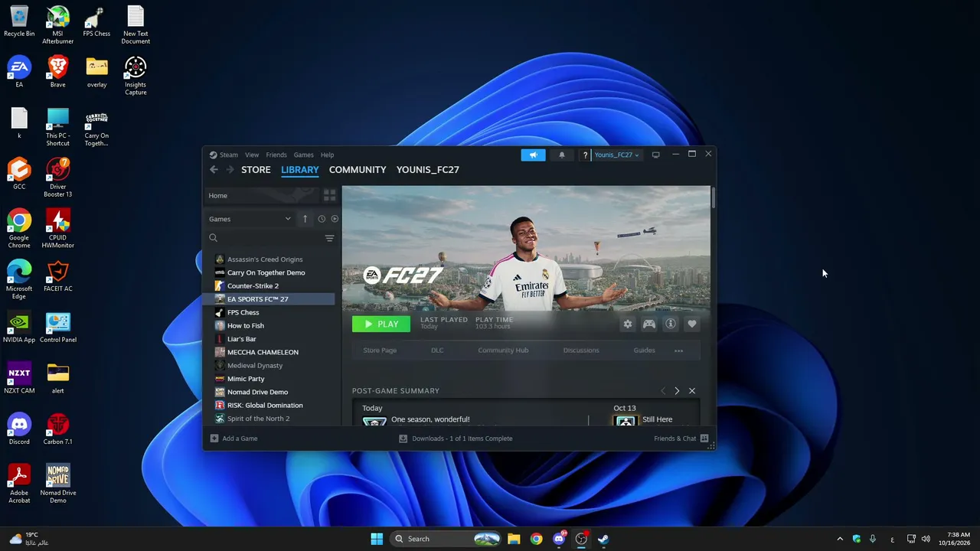980x551 pixels.
Task: Open more links ellipsis menu
Action: (x=678, y=350)
